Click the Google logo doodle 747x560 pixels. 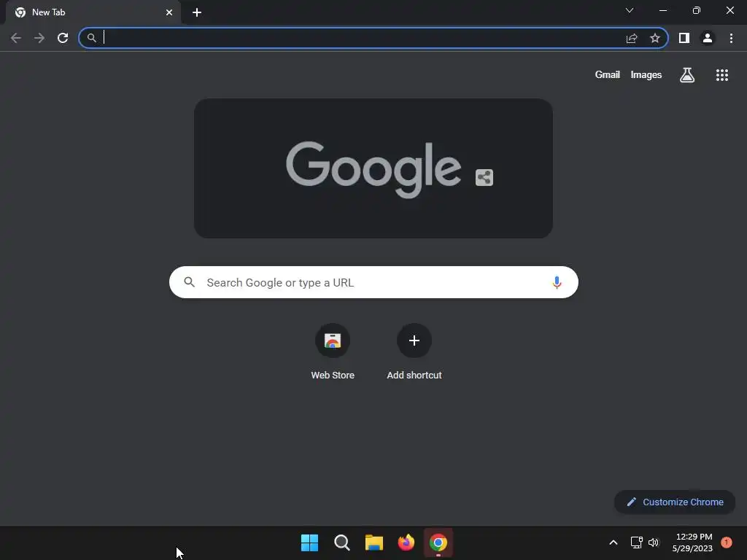373,169
